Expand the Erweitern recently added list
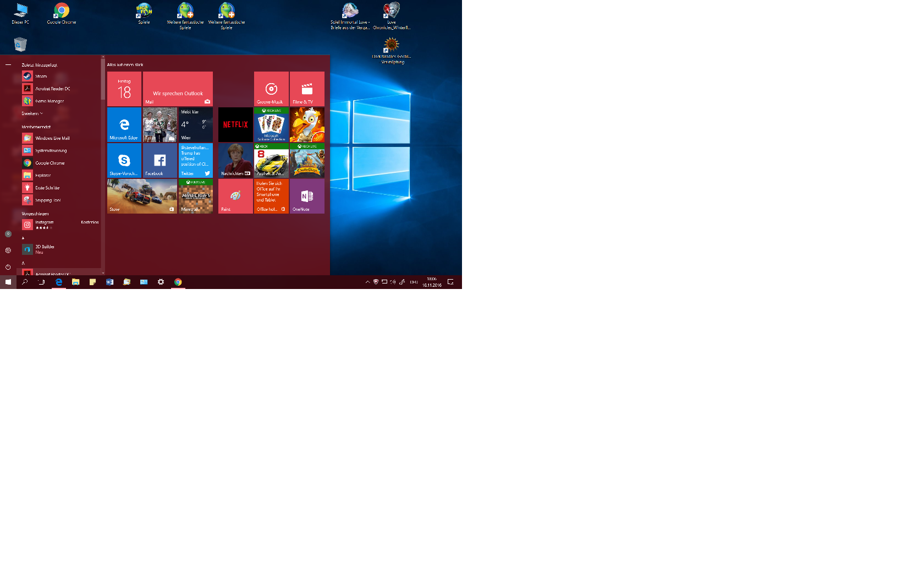Screen dimensions: 924x578 tap(32, 113)
